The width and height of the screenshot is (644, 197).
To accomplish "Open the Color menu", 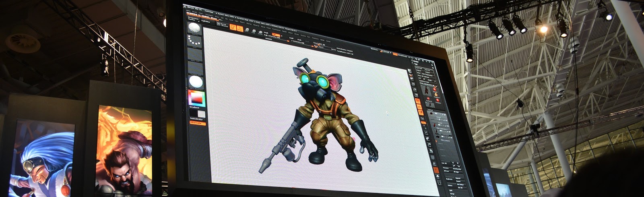I will click(x=201, y=13).
